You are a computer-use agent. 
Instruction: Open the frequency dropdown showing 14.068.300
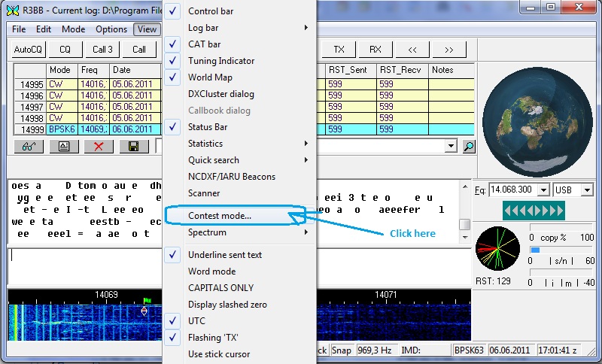tap(542, 190)
